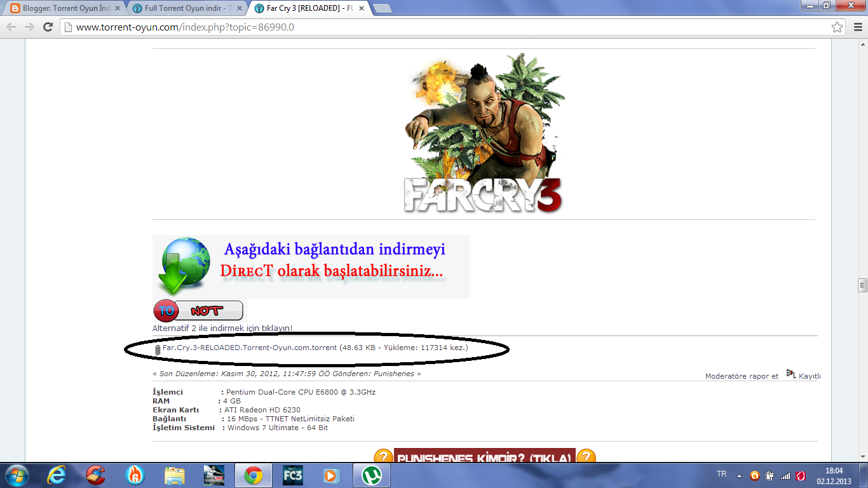
Task: Click the green globe download arrow icon
Action: tap(184, 266)
